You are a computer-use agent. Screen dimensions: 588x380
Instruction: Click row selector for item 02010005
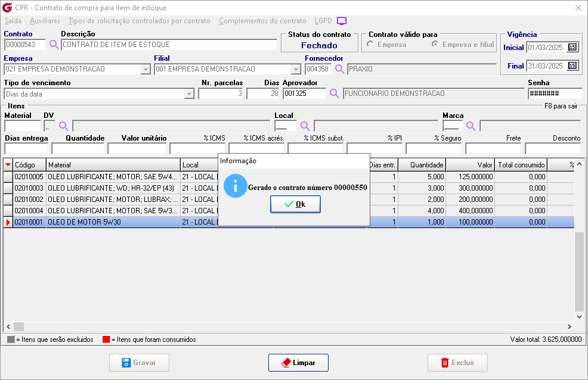tap(8, 177)
